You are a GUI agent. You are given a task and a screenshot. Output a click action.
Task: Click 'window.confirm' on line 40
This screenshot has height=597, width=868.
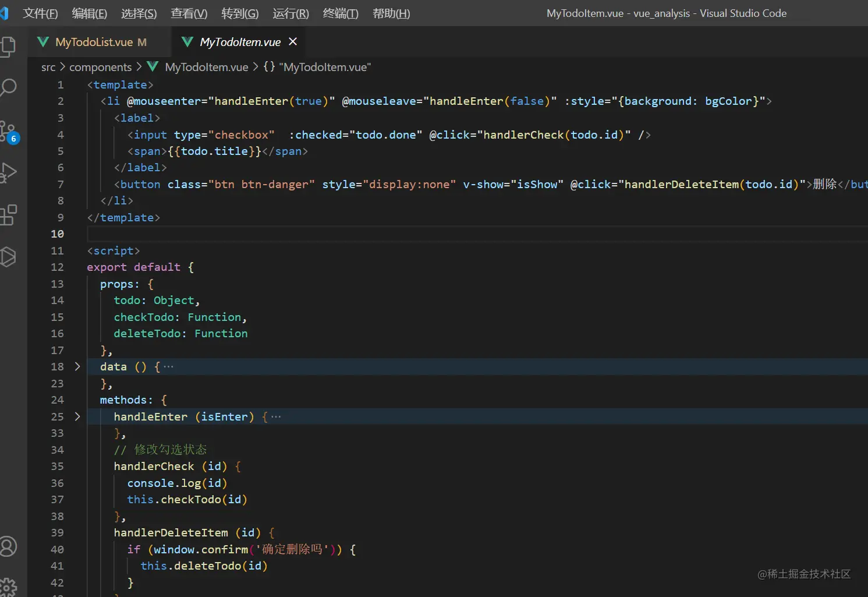(x=201, y=550)
